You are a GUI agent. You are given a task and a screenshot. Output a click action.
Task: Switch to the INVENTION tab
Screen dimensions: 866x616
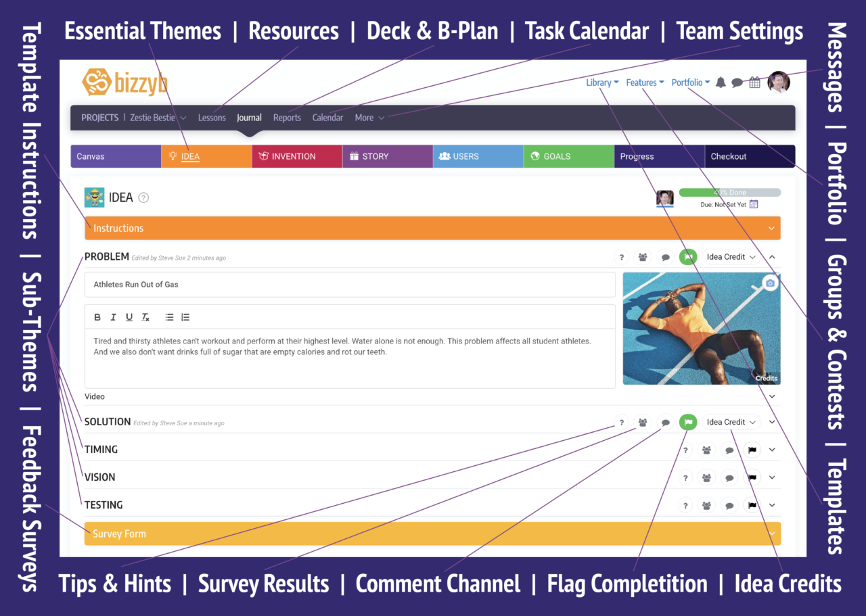pos(297,156)
